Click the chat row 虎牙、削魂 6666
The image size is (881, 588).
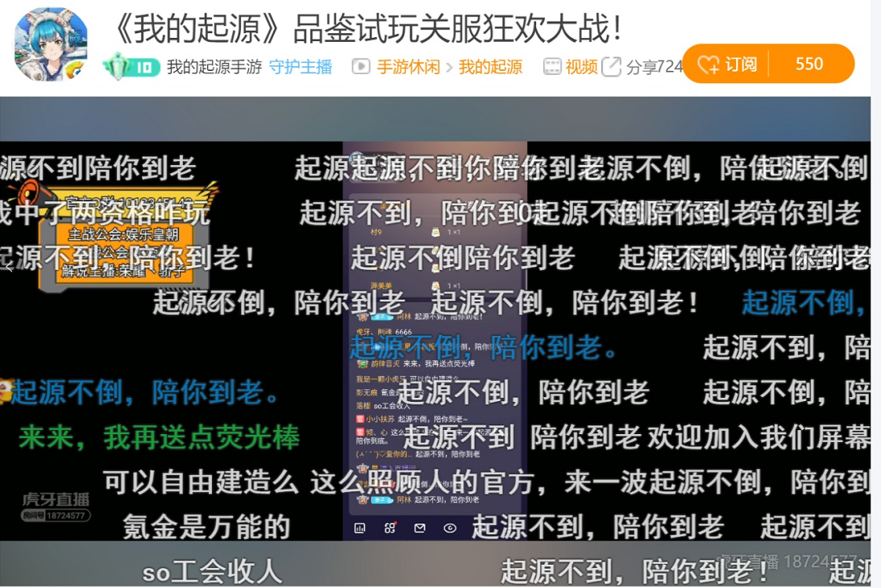tap(384, 332)
